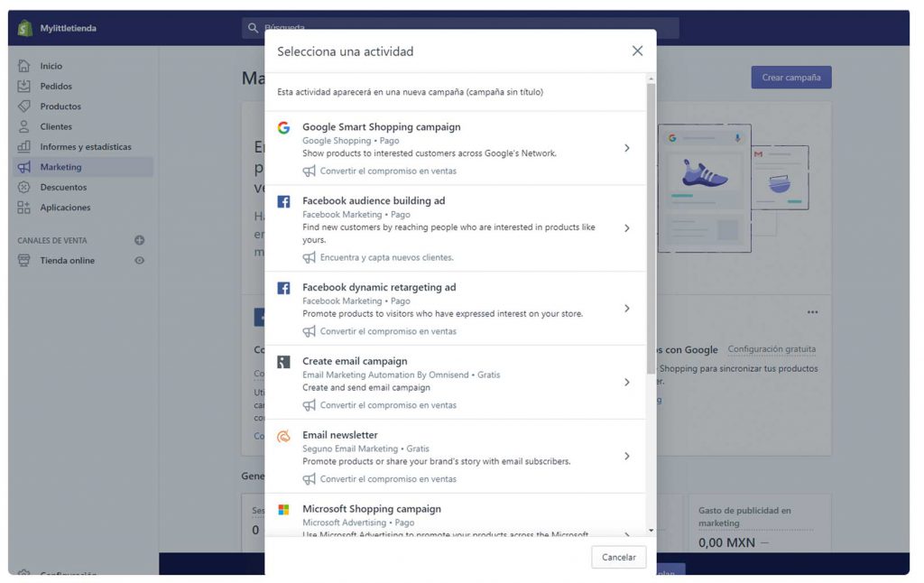Click the Descuentos discount icon
This screenshot has width=924, height=583.
(23, 187)
